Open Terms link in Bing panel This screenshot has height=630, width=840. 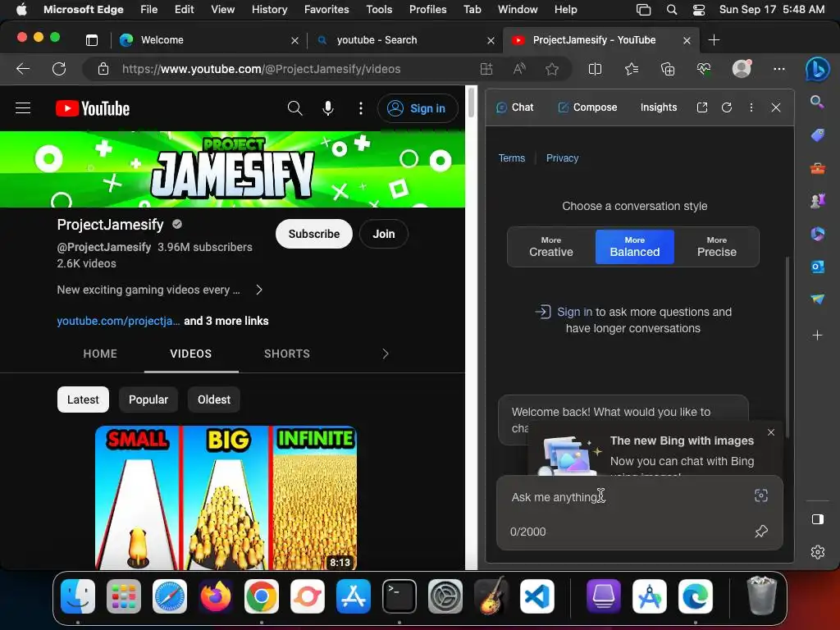[512, 158]
